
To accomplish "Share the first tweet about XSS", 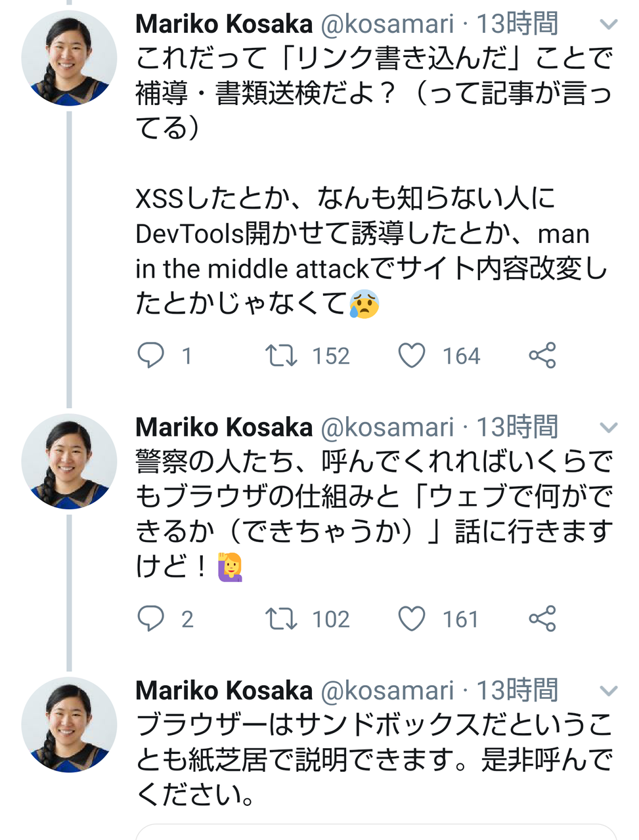I will [x=542, y=356].
